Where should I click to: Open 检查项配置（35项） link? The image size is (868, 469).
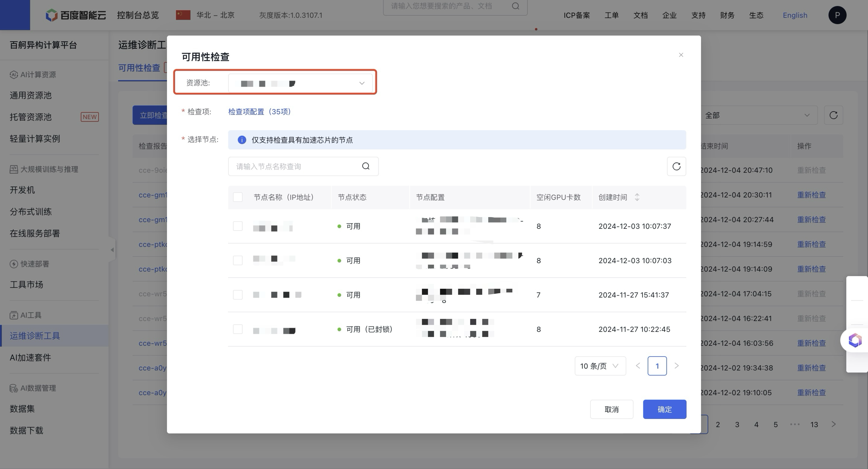259,112
